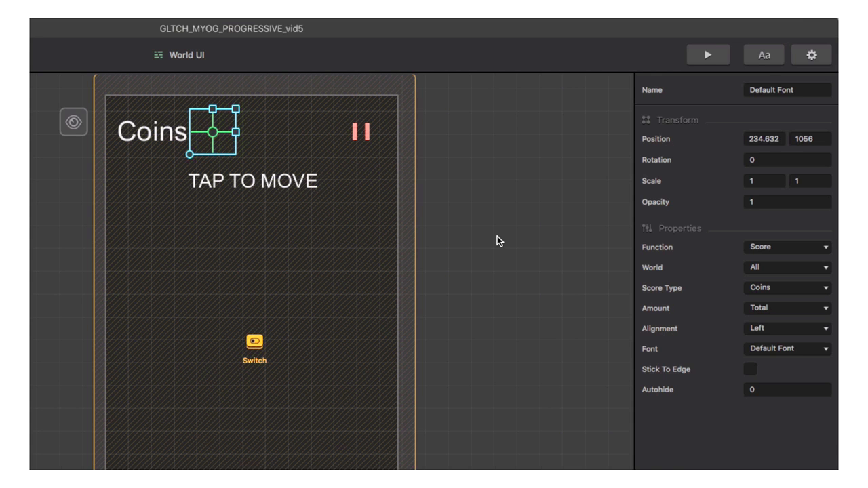Click the Properties section sliders icon
The width and height of the screenshot is (868, 488).
646,228
